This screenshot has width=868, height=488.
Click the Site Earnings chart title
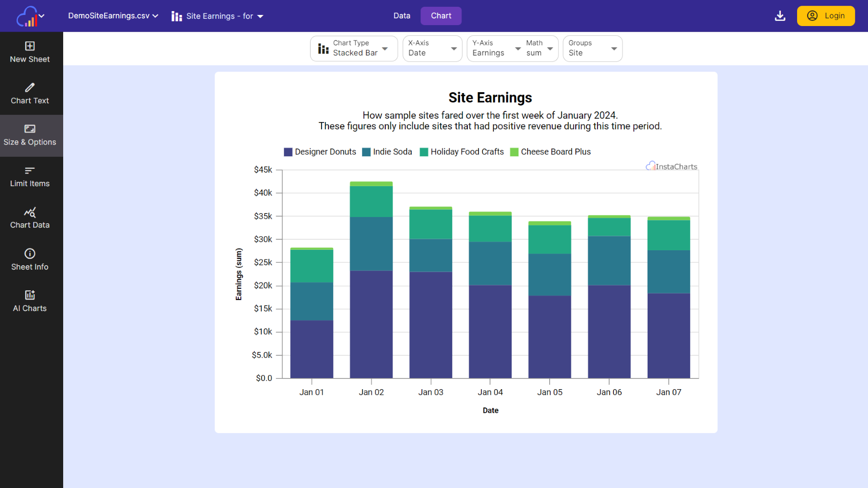[x=490, y=97]
